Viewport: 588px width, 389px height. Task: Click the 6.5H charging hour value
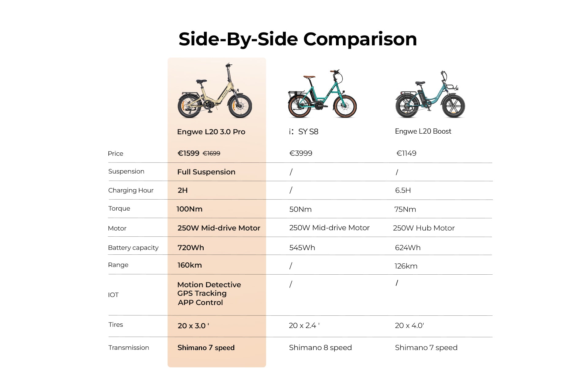point(403,190)
